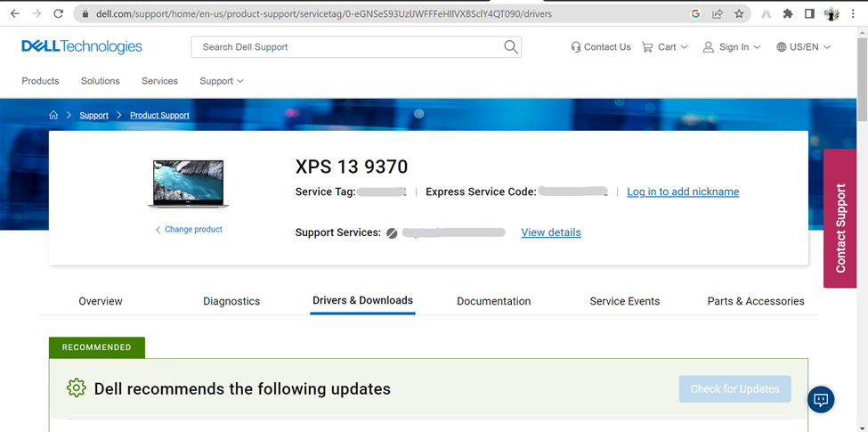Open the Solutions menu

pos(101,81)
